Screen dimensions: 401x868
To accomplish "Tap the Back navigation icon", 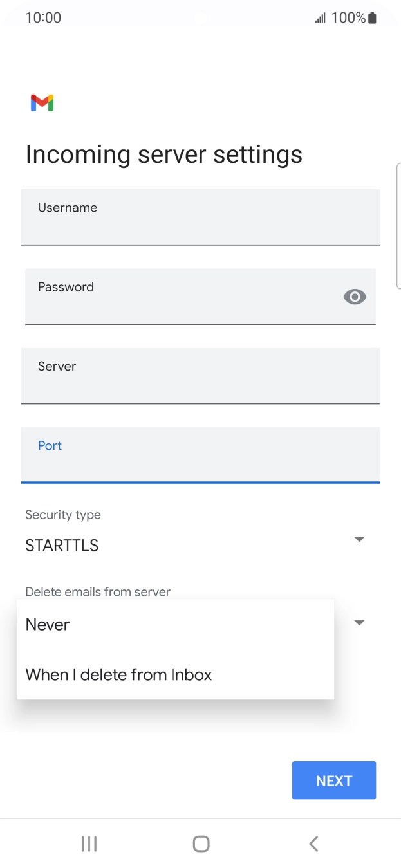I will pyautogui.click(x=313, y=844).
